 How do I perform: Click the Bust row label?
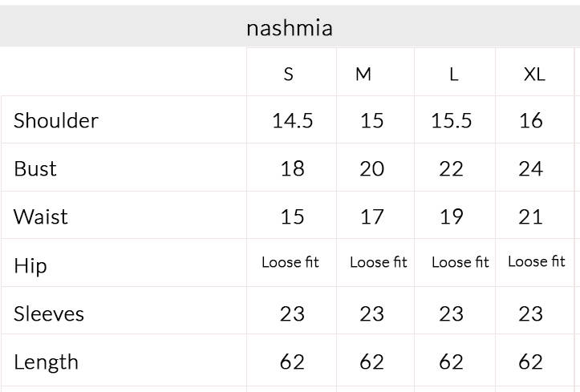point(35,169)
